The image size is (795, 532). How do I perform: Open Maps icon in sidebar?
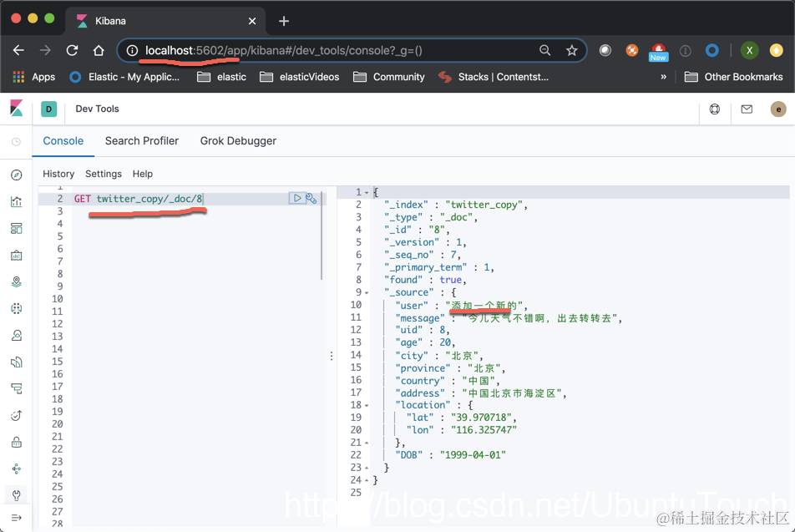(x=16, y=282)
